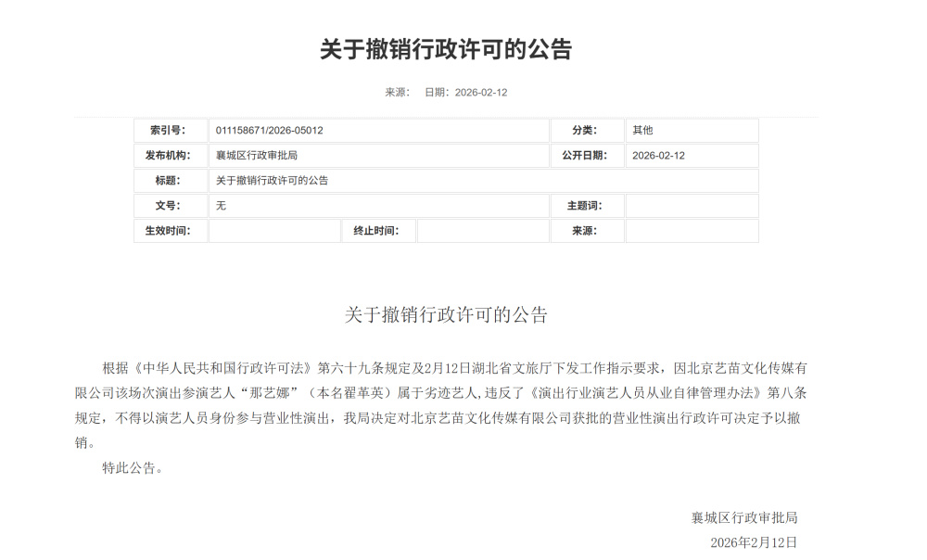Click the empty 终止时间 value cell
Image resolution: width=927 pixels, height=560 pixels.
[482, 231]
